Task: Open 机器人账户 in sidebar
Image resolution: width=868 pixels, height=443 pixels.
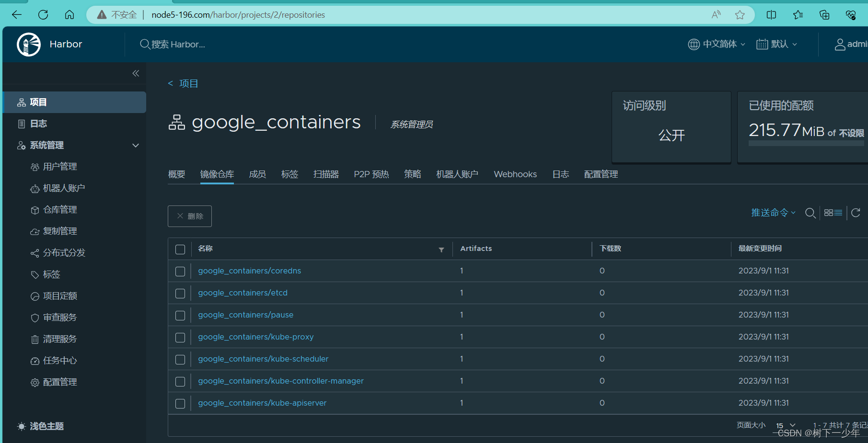Action: [64, 188]
